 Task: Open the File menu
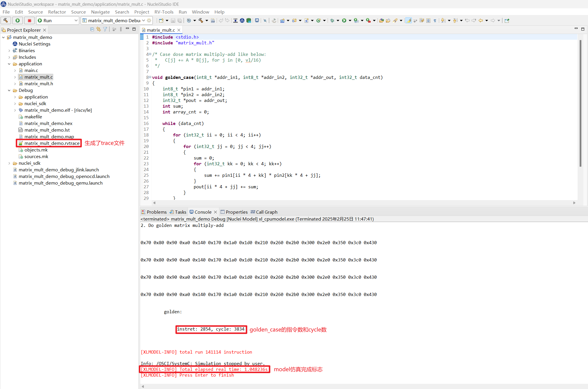6,12
